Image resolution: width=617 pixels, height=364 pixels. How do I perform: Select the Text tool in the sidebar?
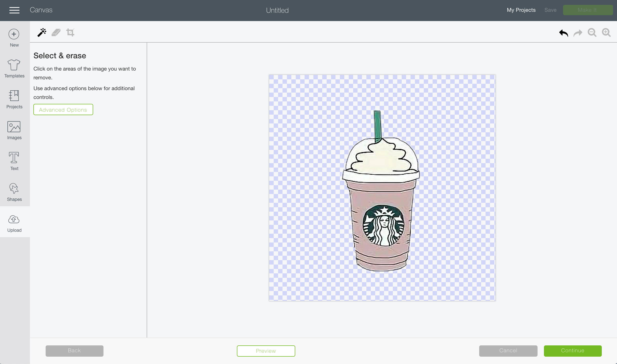click(x=14, y=161)
